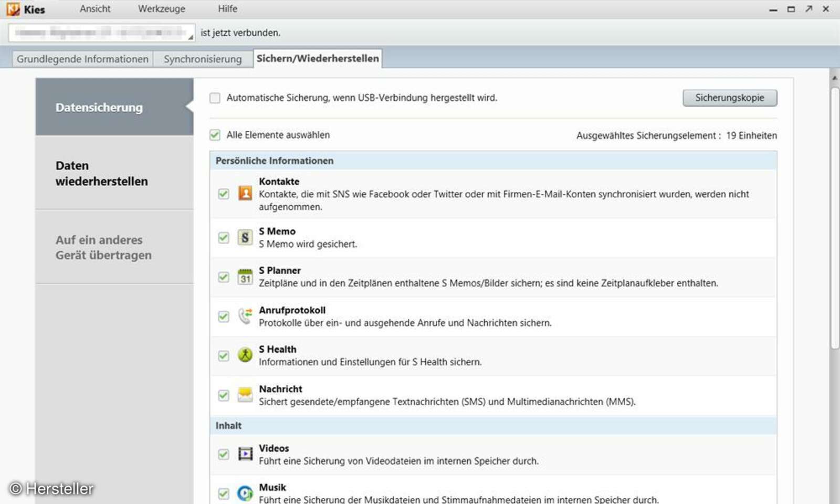Click the Videos icon
840x504 pixels.
245,455
